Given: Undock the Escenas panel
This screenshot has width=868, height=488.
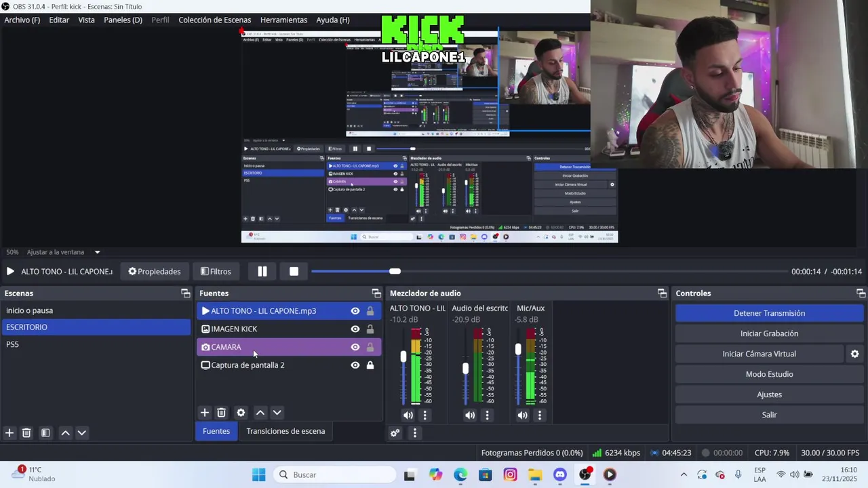Looking at the screenshot, I should [x=185, y=293].
